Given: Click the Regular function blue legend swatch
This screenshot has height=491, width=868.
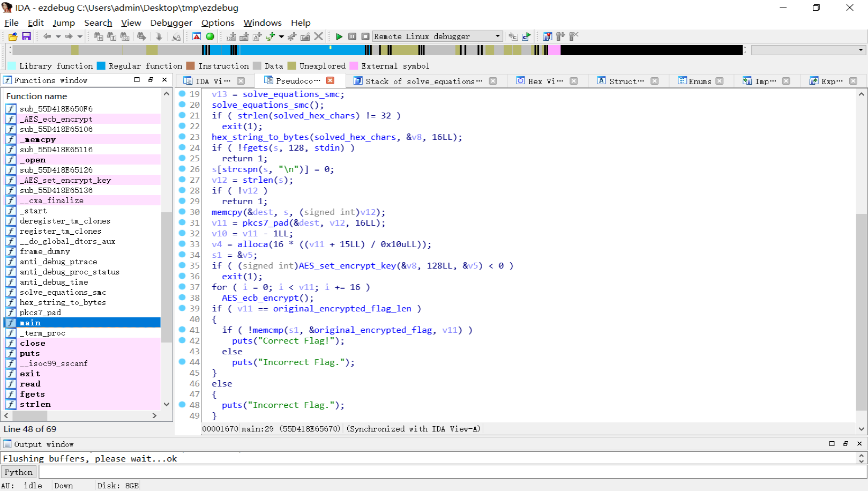Looking at the screenshot, I should point(101,66).
